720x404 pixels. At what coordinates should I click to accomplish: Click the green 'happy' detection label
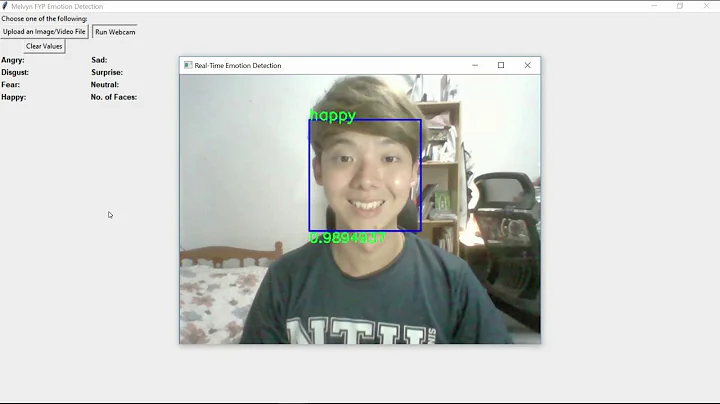[332, 115]
